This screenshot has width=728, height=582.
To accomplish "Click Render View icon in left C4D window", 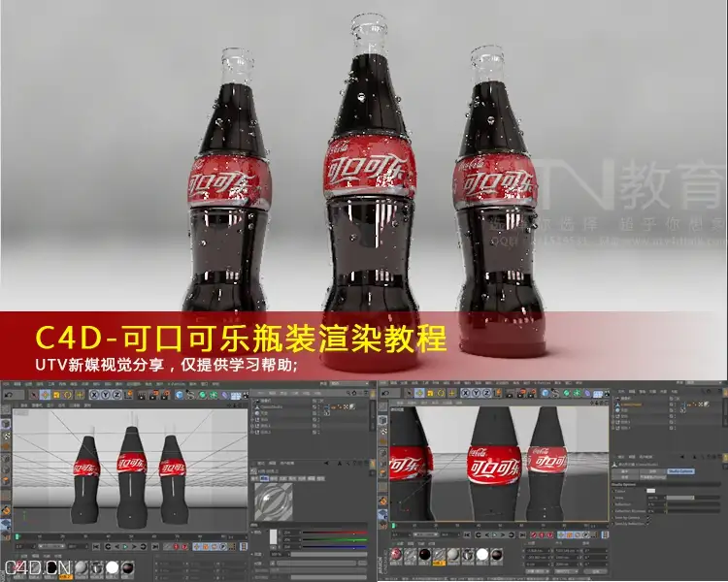I will pyautogui.click(x=142, y=395).
